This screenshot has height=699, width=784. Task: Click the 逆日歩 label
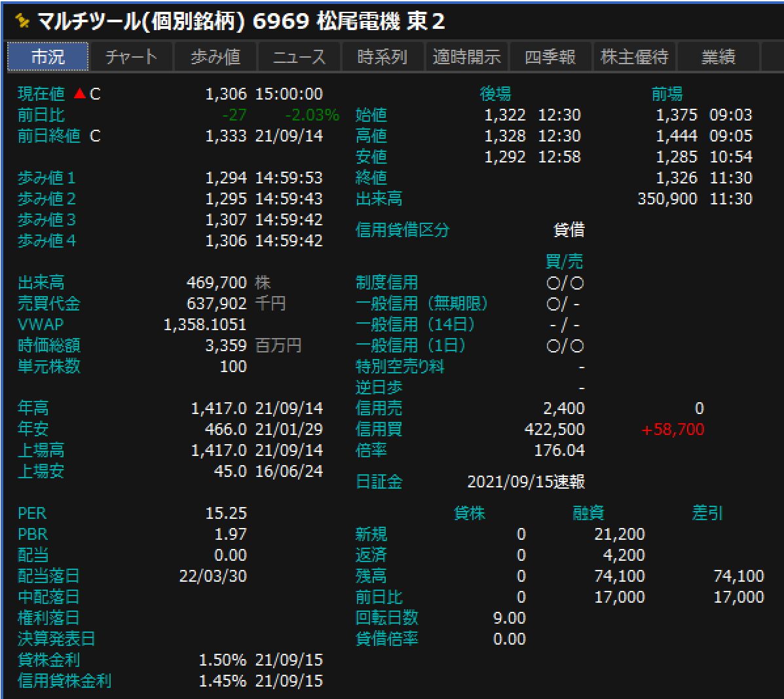tap(379, 388)
